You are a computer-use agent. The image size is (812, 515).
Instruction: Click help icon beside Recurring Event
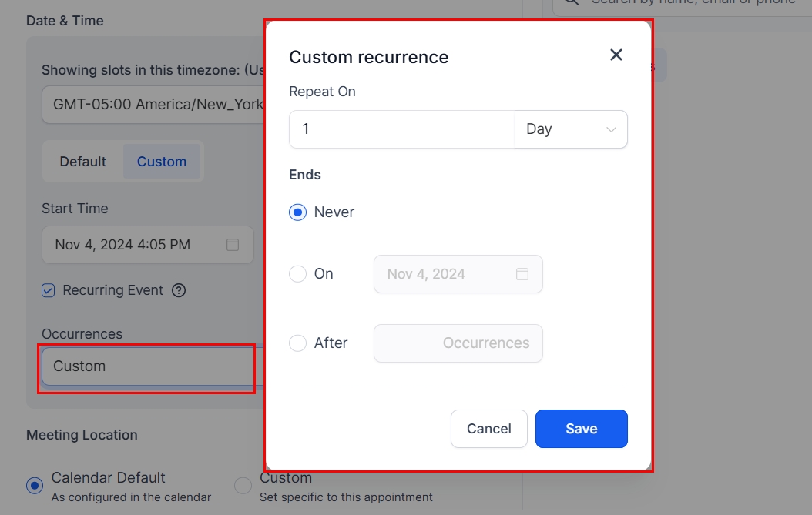pyautogui.click(x=179, y=290)
